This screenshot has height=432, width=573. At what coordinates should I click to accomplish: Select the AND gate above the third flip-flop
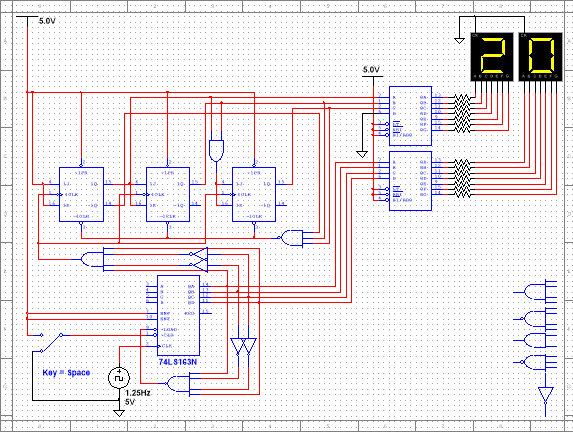(216, 151)
